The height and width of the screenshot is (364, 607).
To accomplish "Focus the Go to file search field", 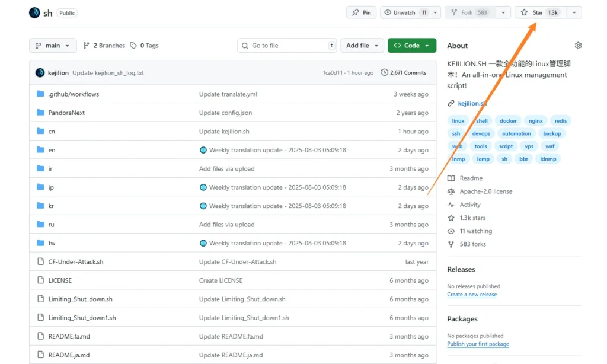I will [x=287, y=45].
